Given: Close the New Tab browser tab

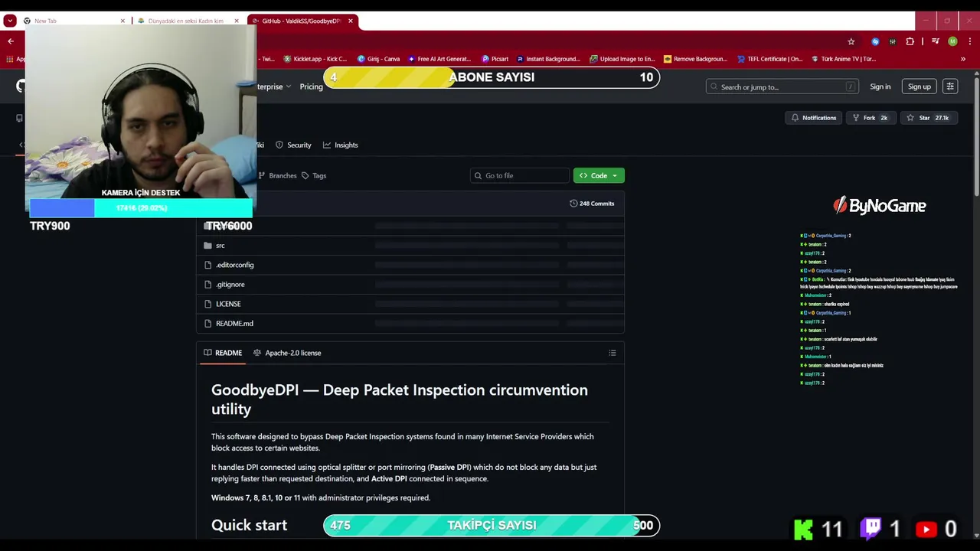Looking at the screenshot, I should [x=122, y=21].
